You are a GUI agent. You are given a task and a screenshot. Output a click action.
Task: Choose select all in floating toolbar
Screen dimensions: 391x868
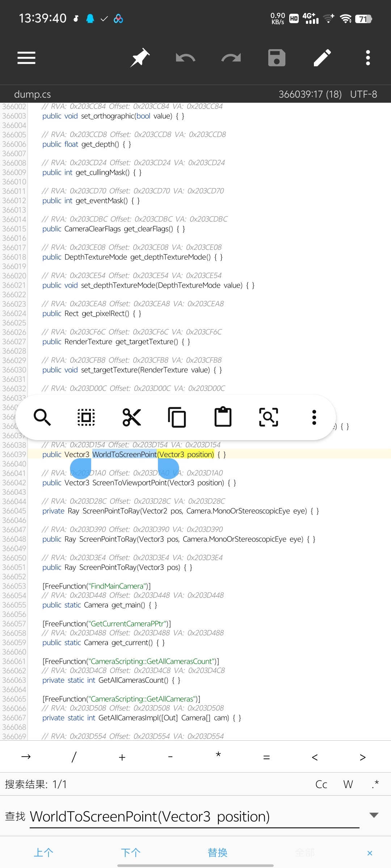(86, 417)
